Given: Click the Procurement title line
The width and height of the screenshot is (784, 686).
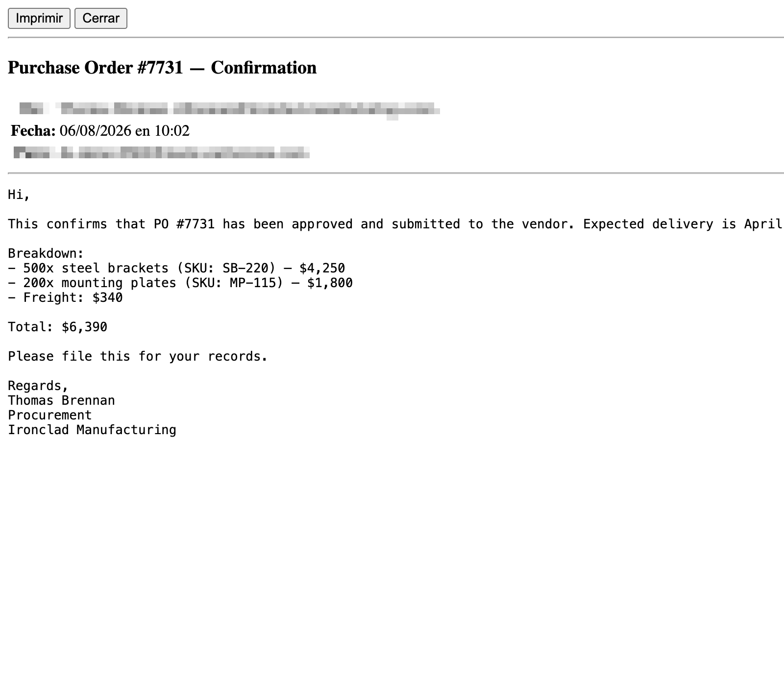Looking at the screenshot, I should point(50,415).
